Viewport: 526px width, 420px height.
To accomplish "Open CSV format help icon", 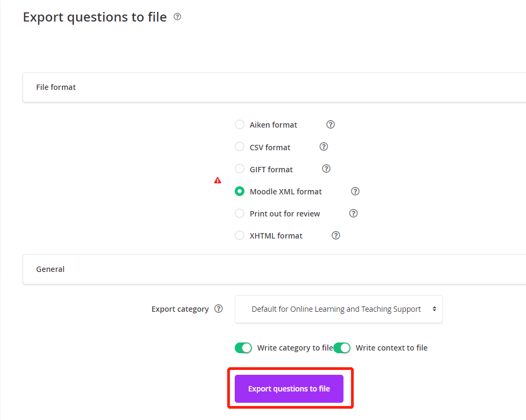I will 324,146.
